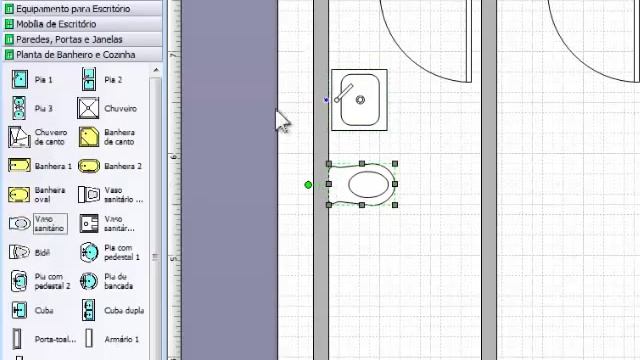640x360 pixels.
Task: Select the Banheira 1 bathtub shape
Action: pos(40,166)
